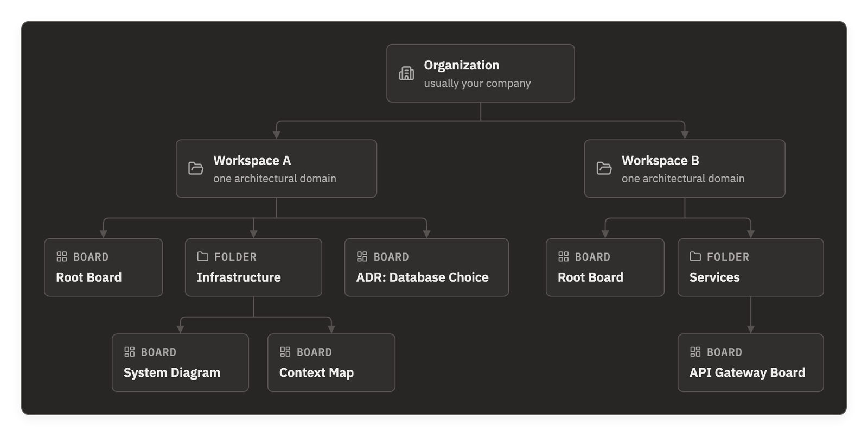Click the Workspace A open-folder icon
868x436 pixels.
(196, 168)
